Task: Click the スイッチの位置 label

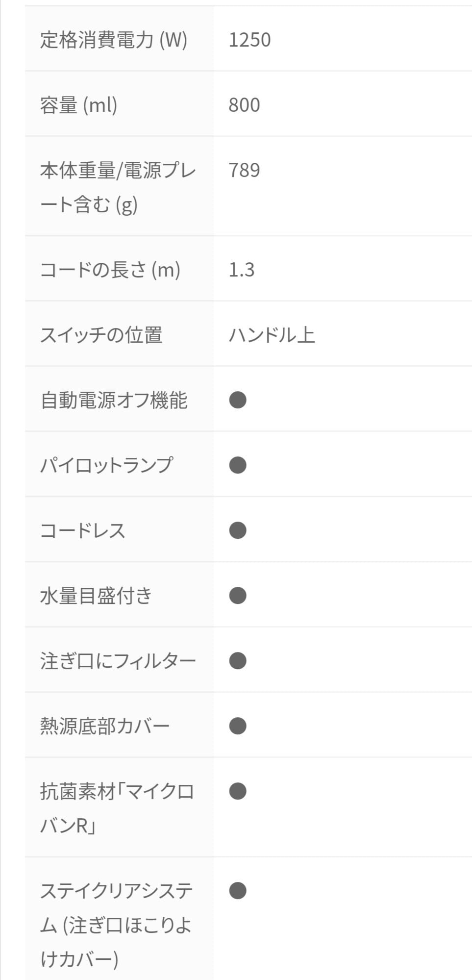Action: click(101, 335)
